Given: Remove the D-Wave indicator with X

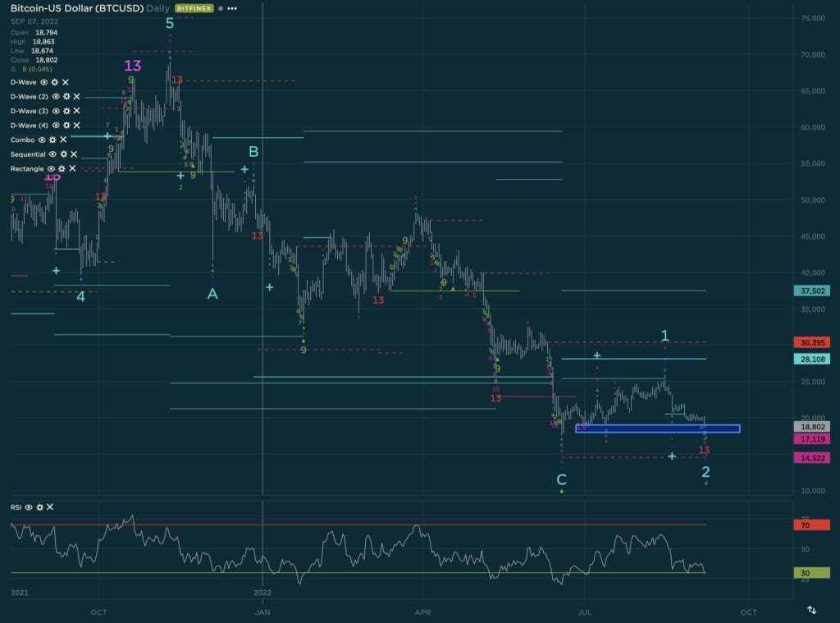Looking at the screenshot, I should pos(66,82).
